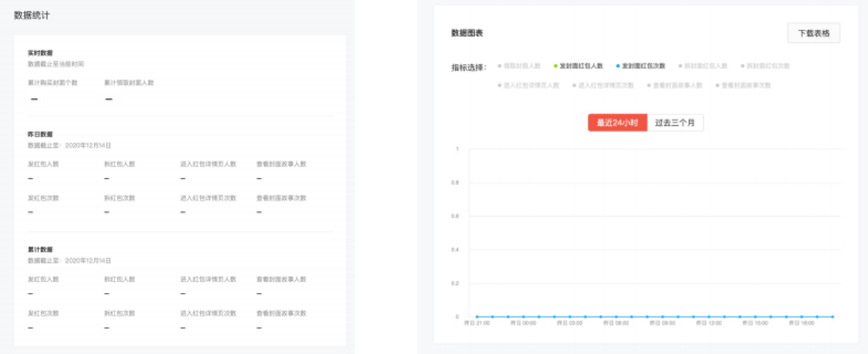Toggle 领取封面人数 metric in legend
Screen dimensions: 868x354
point(519,66)
